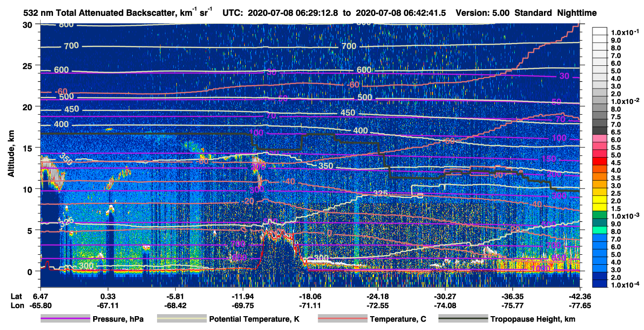Screen dimensions: 644x330
Task: Click the color scale label 4.5
Action: 616,163
